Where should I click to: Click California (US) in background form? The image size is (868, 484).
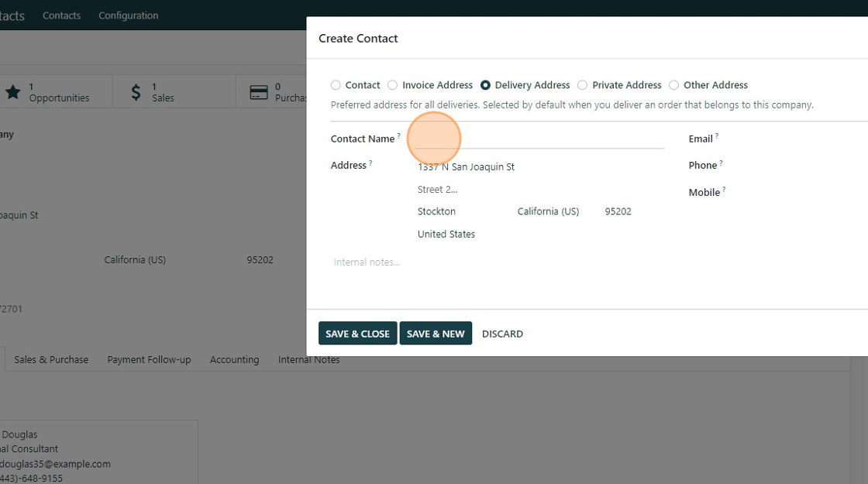pyautogui.click(x=135, y=259)
